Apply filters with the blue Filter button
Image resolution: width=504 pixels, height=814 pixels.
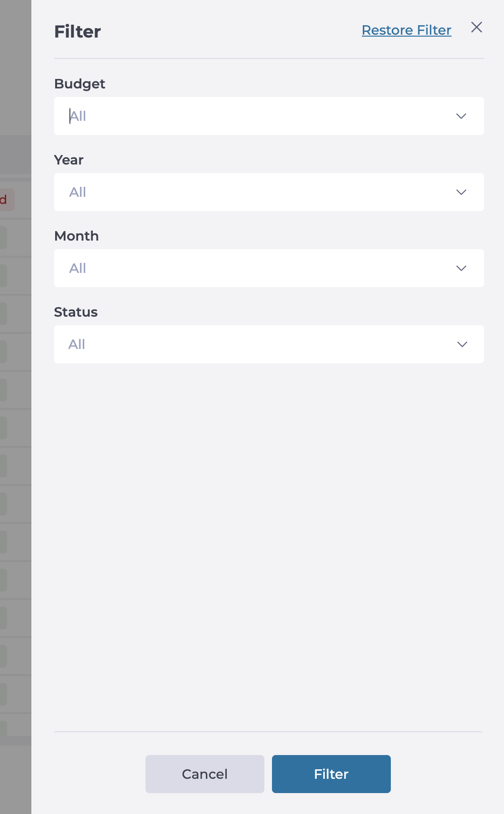pyautogui.click(x=331, y=774)
